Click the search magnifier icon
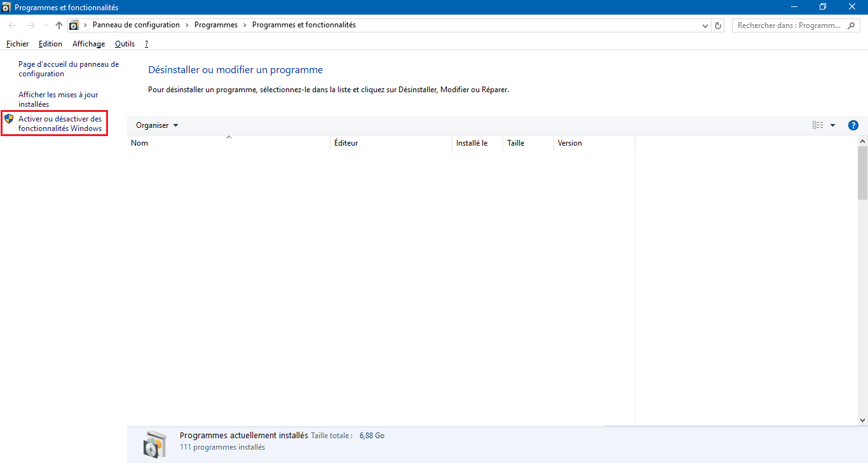The width and height of the screenshot is (868, 463). 853,25
